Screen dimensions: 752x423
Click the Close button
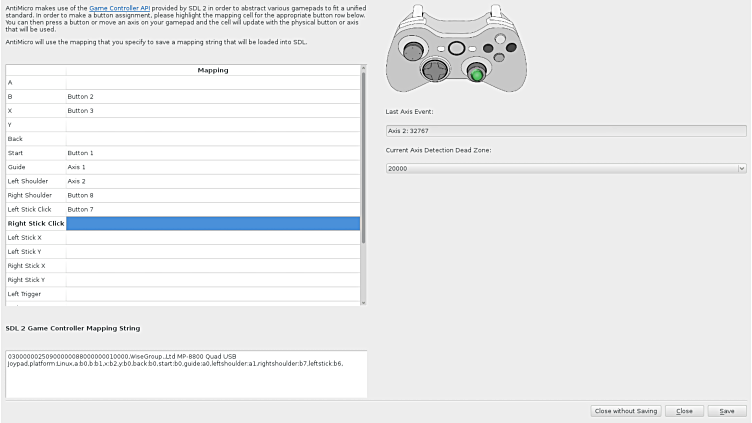(684, 411)
